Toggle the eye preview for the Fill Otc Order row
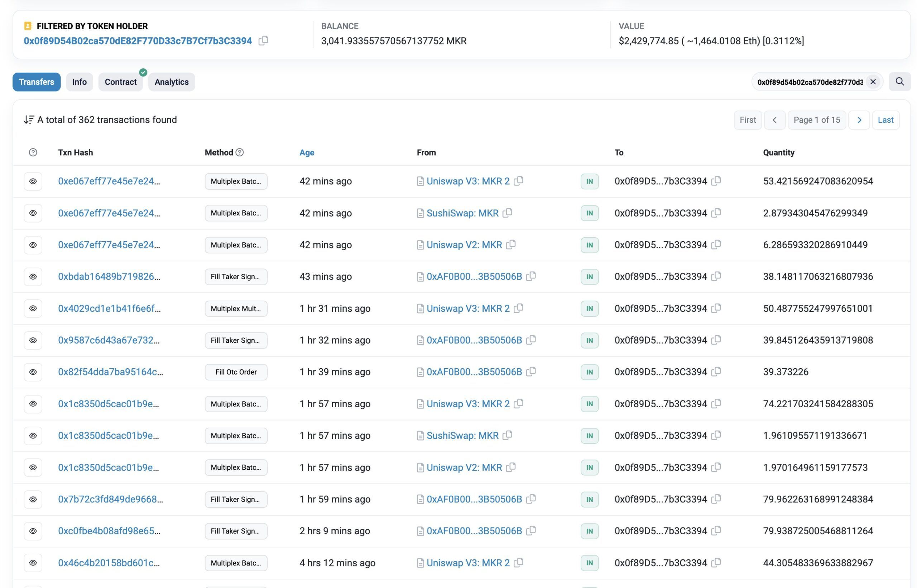Image resolution: width=917 pixels, height=588 pixels. coord(33,372)
